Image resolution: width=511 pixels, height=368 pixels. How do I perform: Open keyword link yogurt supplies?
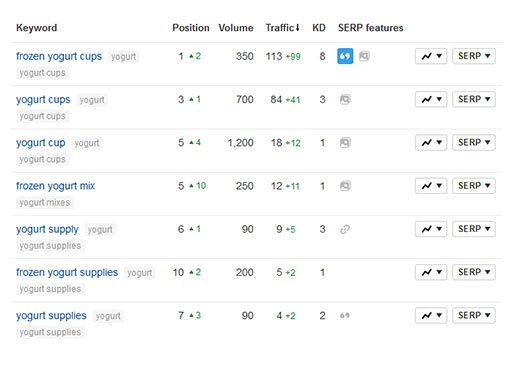coord(51,316)
